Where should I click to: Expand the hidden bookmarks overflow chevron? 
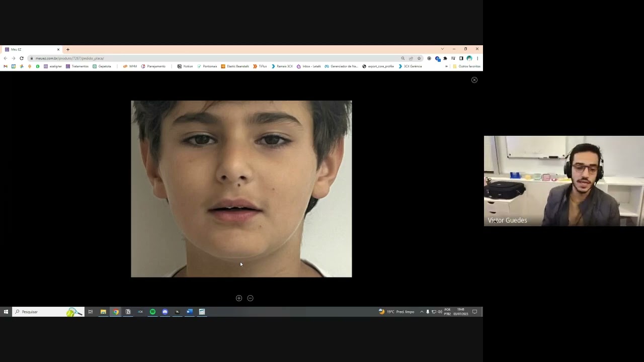[446, 66]
